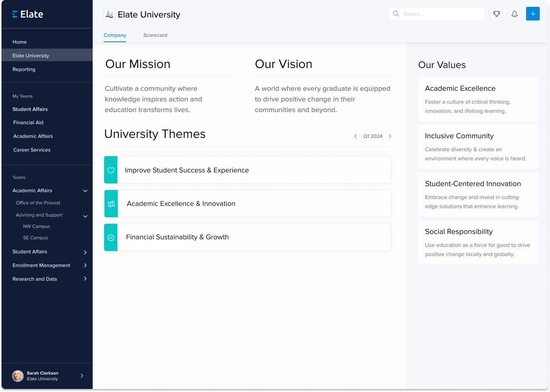The height and width of the screenshot is (392, 550).
Task: Click the Elate logo in sidebar
Action: tap(28, 14)
